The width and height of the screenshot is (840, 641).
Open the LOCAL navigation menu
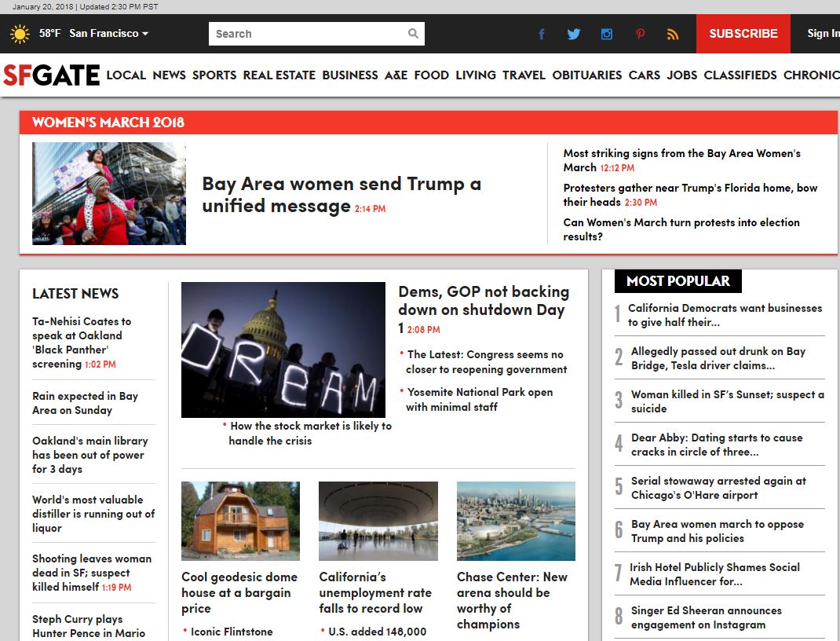[x=126, y=75]
